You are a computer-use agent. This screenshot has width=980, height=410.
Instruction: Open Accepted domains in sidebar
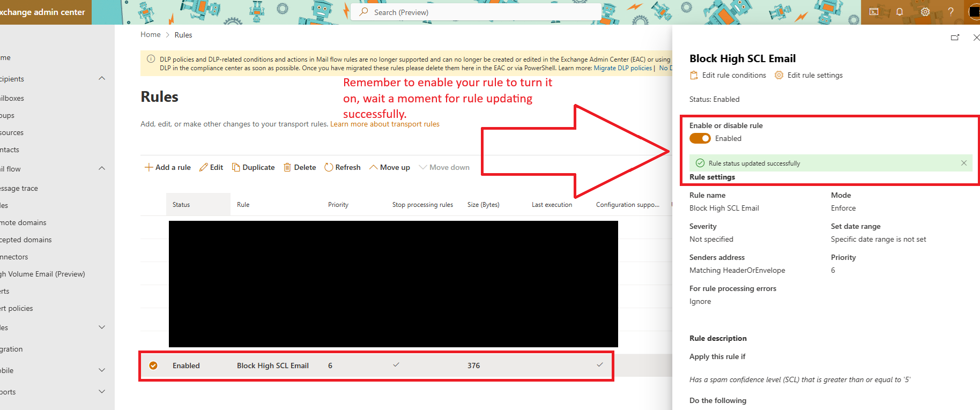[26, 240]
